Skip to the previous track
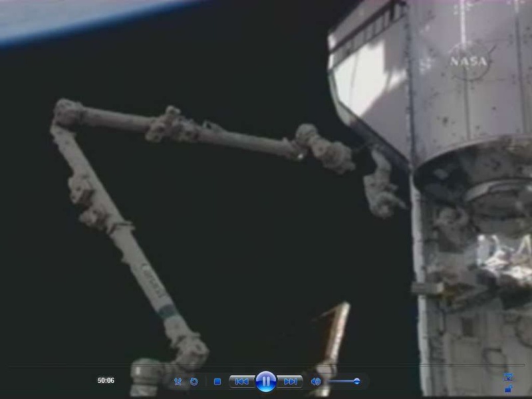532x399 pixels. pos(241,382)
